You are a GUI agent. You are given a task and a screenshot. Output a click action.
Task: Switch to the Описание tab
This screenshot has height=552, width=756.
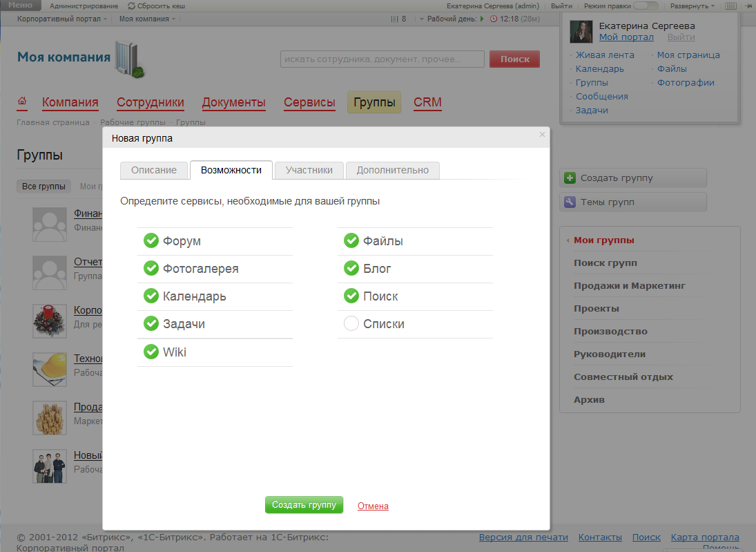point(154,170)
